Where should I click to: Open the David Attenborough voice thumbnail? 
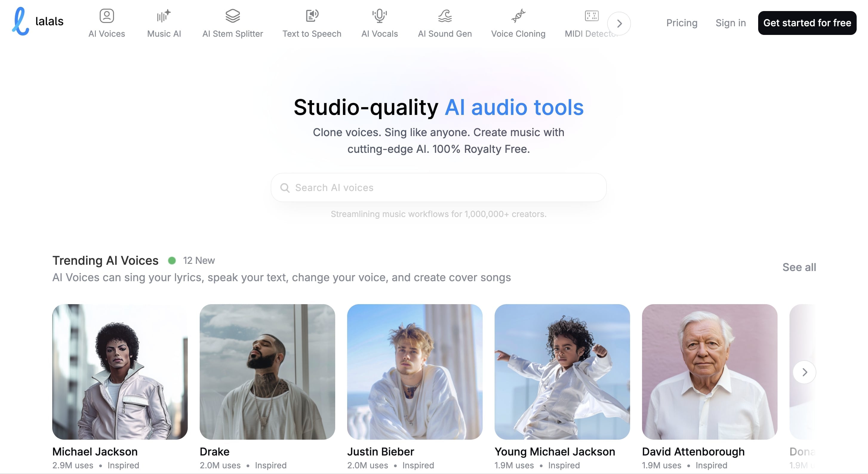tap(709, 372)
